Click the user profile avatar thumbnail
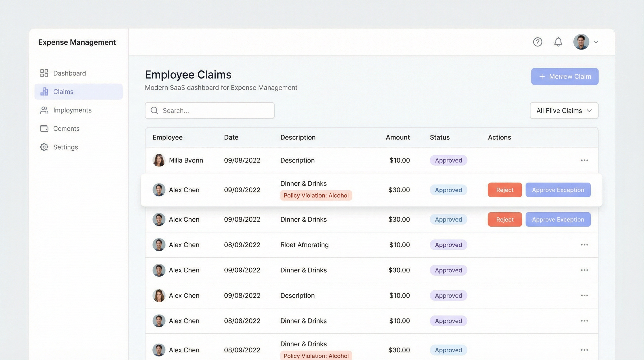 581,42
